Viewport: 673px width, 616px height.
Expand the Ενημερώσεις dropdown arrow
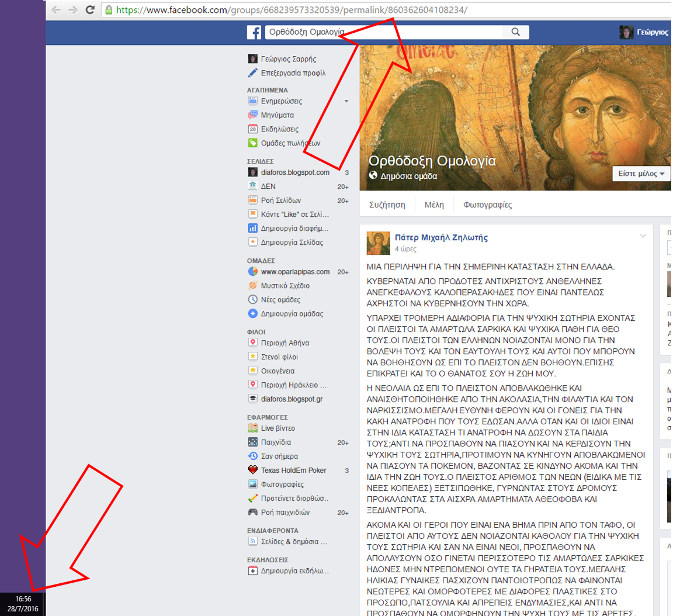[x=346, y=101]
